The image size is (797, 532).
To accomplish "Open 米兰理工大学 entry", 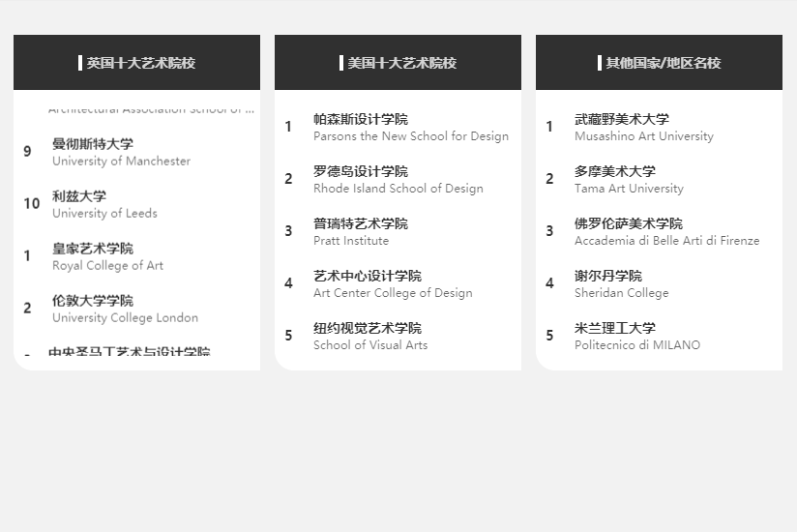I will (x=615, y=328).
